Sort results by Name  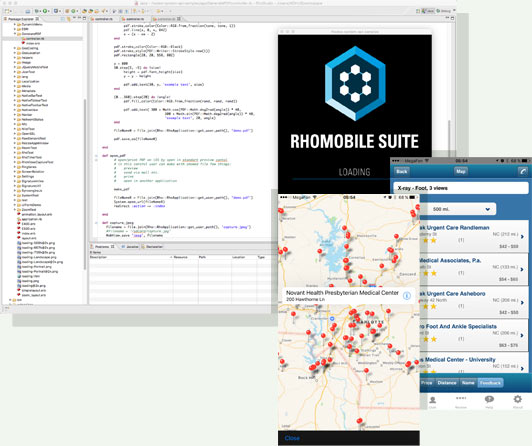click(x=468, y=383)
